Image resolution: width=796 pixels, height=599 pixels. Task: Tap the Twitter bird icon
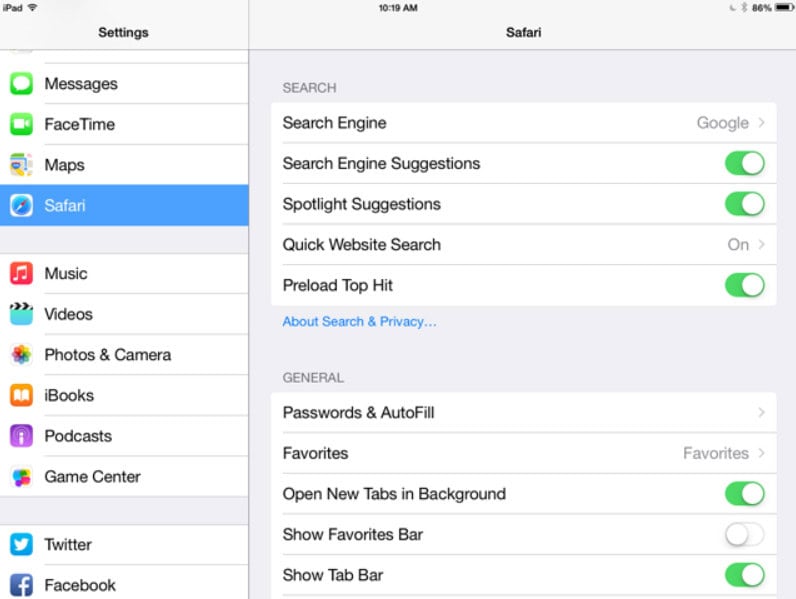21,544
